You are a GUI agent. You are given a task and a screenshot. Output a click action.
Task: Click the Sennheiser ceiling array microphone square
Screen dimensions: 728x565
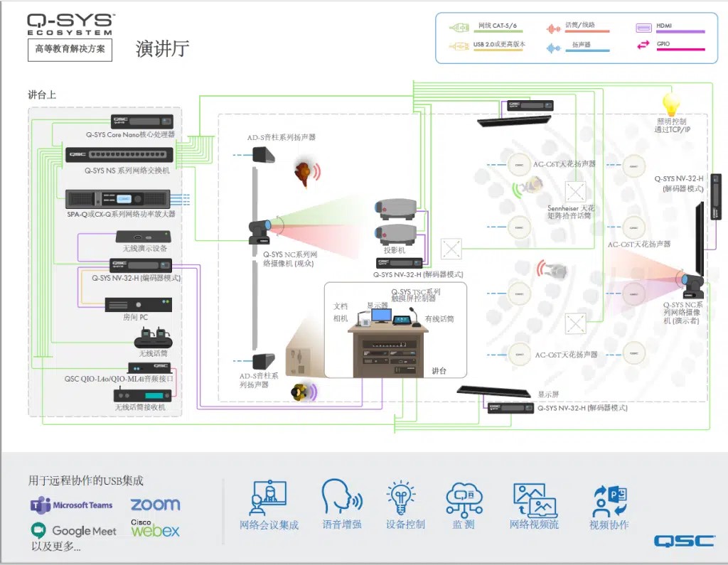tap(575, 192)
